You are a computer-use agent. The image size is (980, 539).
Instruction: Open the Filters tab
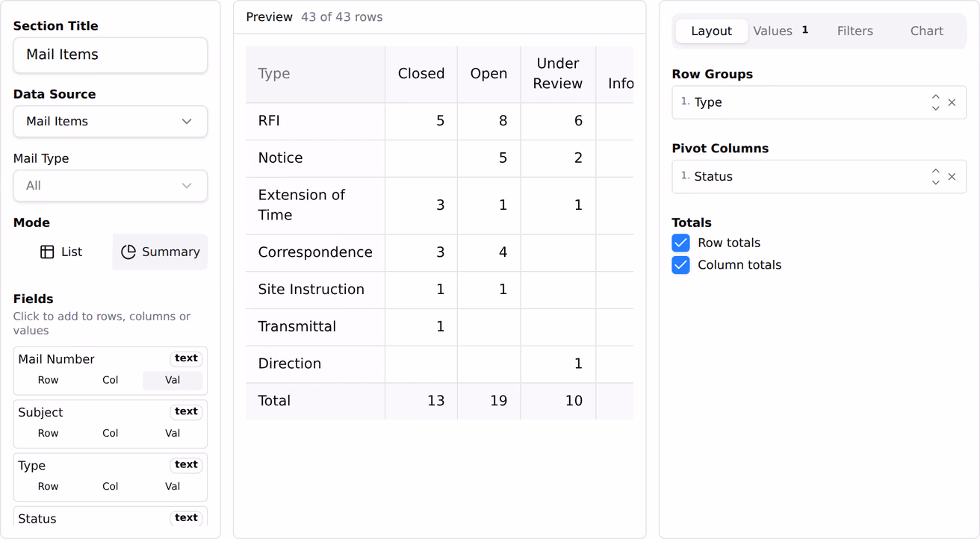[855, 31]
